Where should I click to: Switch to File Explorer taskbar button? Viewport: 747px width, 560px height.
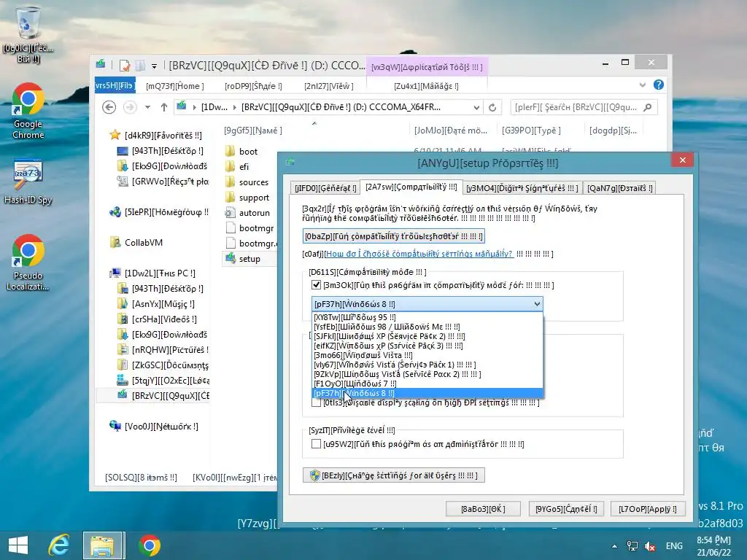[104, 545]
